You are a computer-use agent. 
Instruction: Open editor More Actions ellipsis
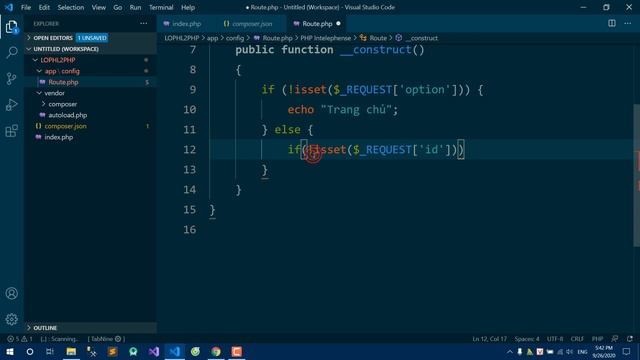pos(627,23)
